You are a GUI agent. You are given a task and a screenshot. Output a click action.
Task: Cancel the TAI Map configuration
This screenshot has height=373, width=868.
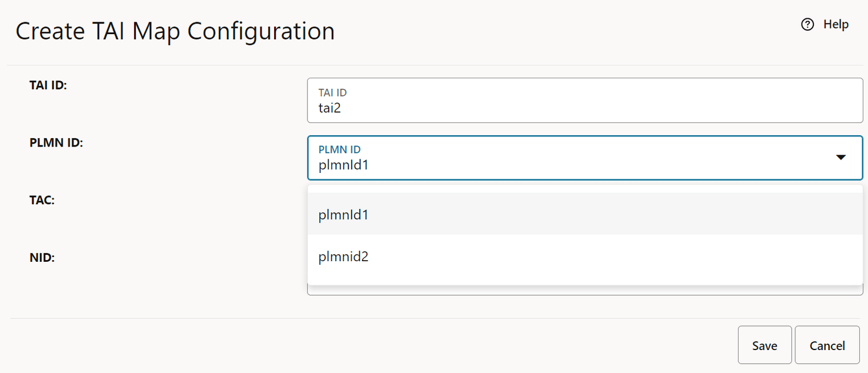pos(827,345)
